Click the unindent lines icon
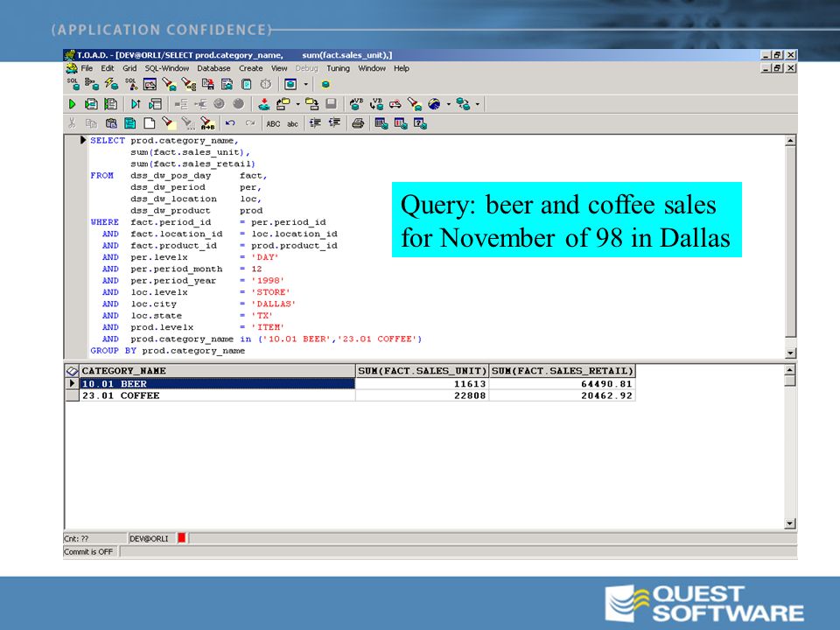Screen dimensions: 840x630 pos(334,123)
